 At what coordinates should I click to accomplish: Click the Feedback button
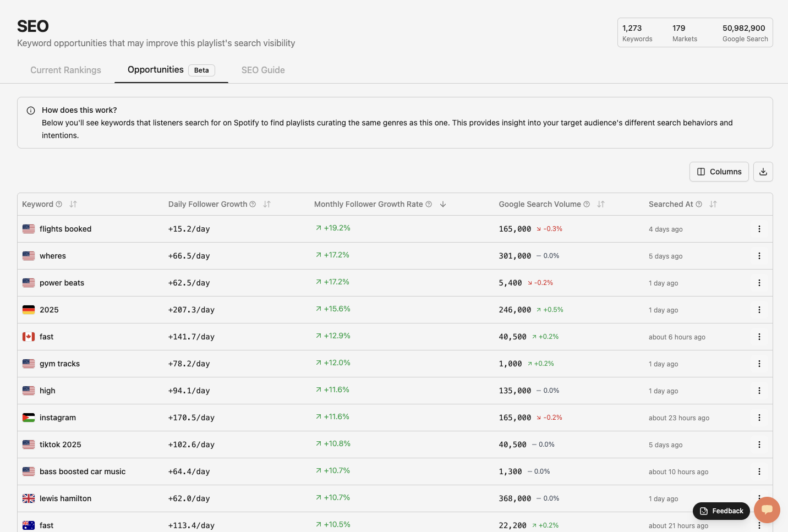pyautogui.click(x=721, y=511)
